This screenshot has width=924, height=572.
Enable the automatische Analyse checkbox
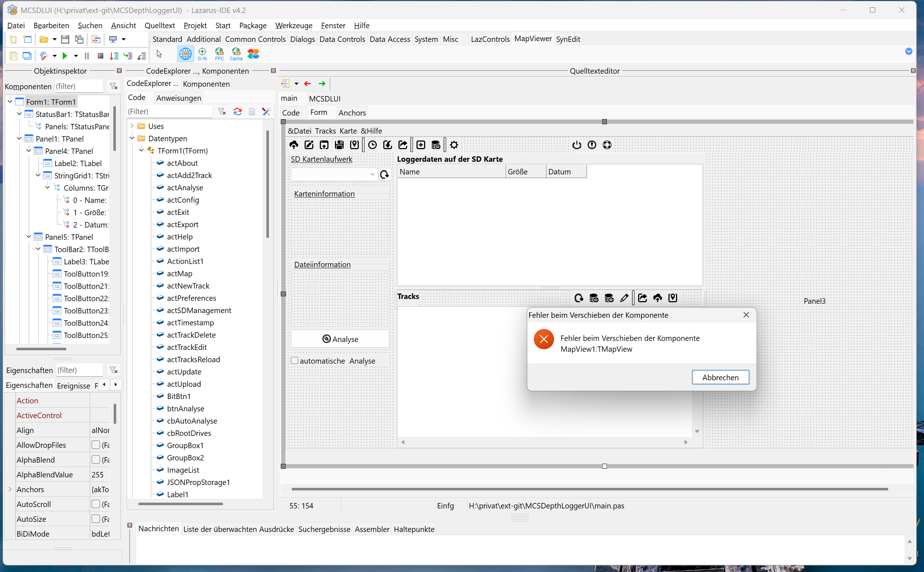(295, 360)
